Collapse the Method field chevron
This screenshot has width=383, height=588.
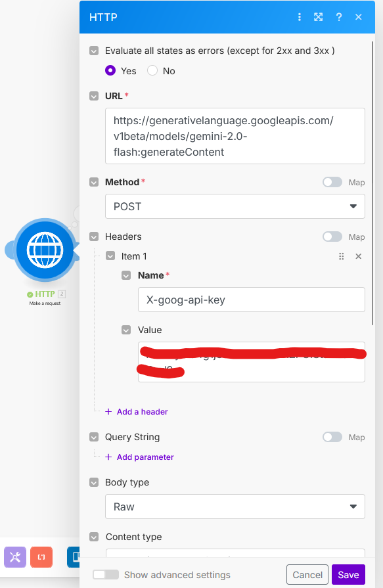pyautogui.click(x=94, y=182)
